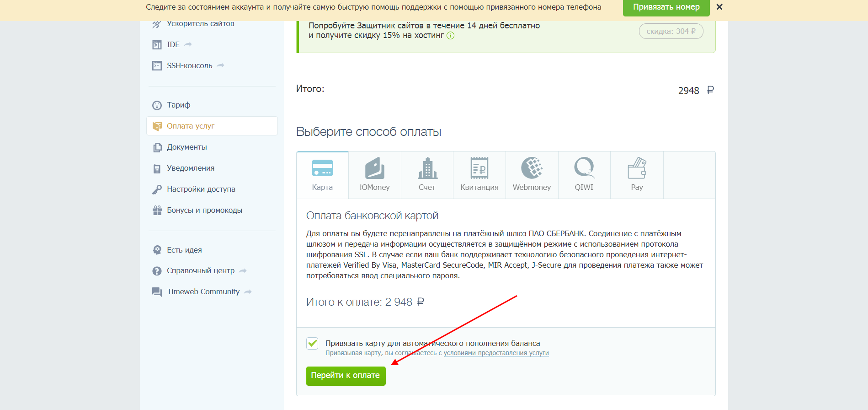This screenshot has width=868, height=410.
Task: Click the Итого к оплате: 2 948 ₽ text
Action: [365, 302]
